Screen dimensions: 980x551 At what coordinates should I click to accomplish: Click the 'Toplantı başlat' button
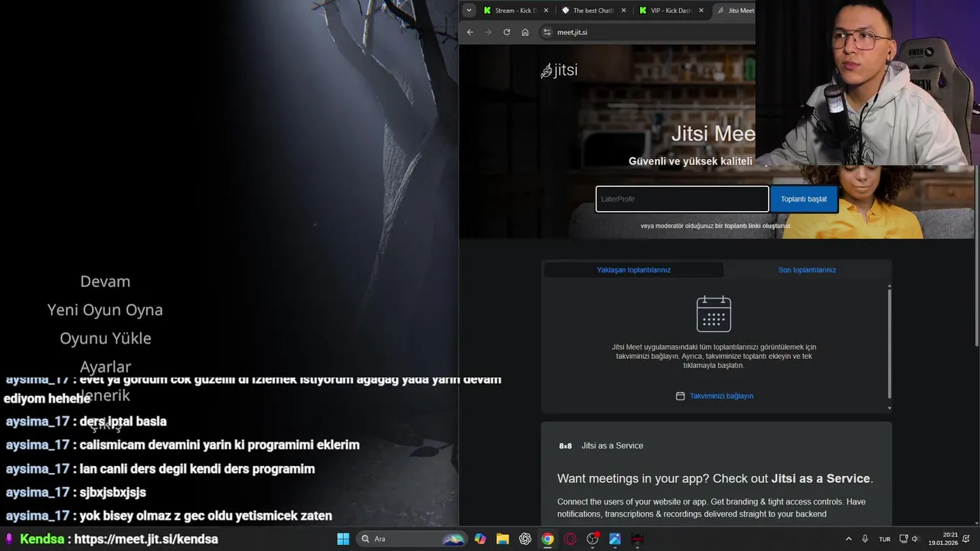click(804, 199)
